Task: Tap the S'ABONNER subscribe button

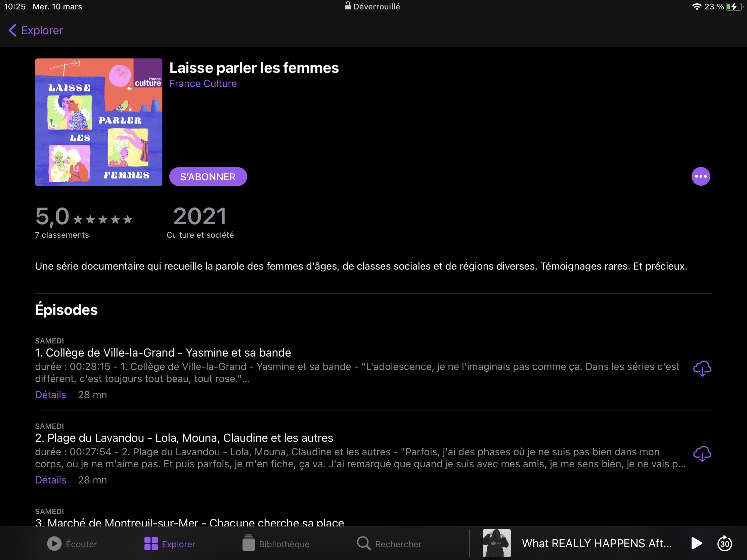Action: click(208, 177)
